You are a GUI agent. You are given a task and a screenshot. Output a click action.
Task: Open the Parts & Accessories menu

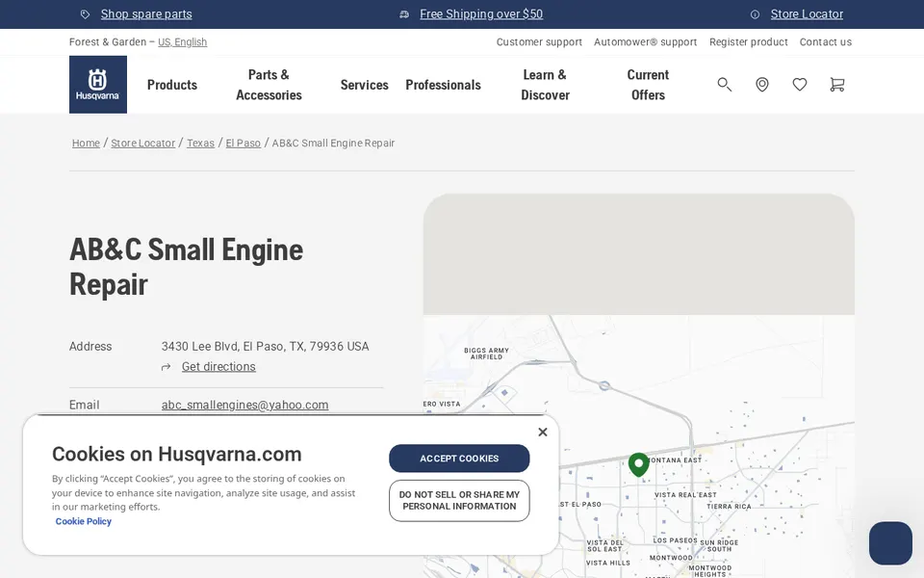tap(269, 85)
